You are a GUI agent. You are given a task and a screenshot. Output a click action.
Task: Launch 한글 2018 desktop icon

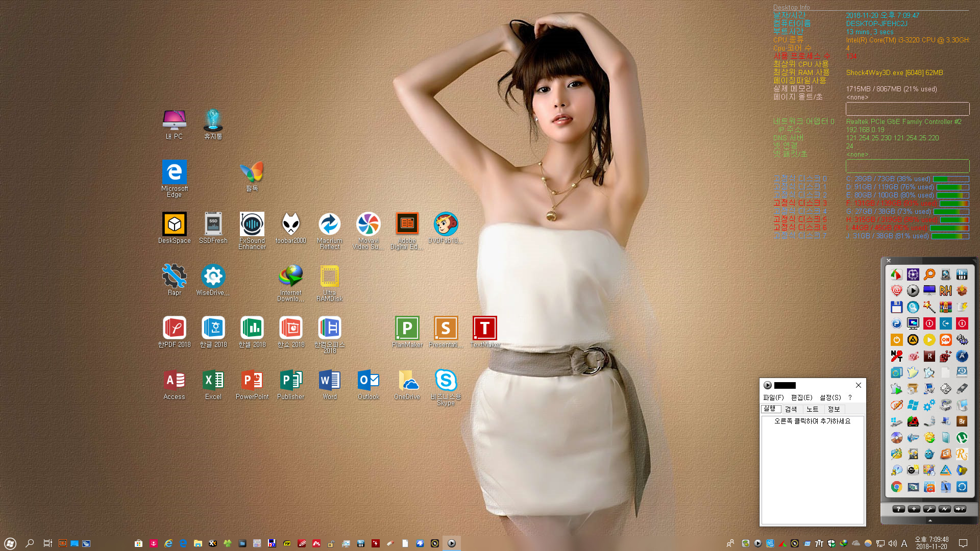coord(213,332)
